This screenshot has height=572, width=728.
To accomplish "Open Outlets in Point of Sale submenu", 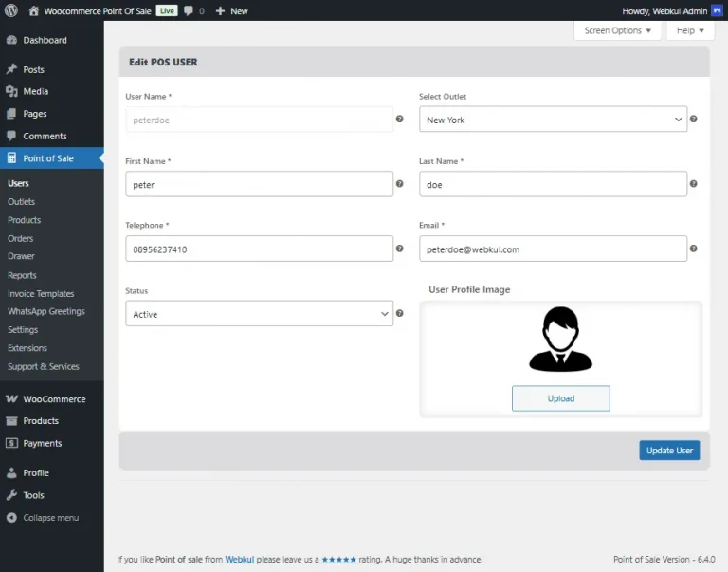I will click(21, 202).
